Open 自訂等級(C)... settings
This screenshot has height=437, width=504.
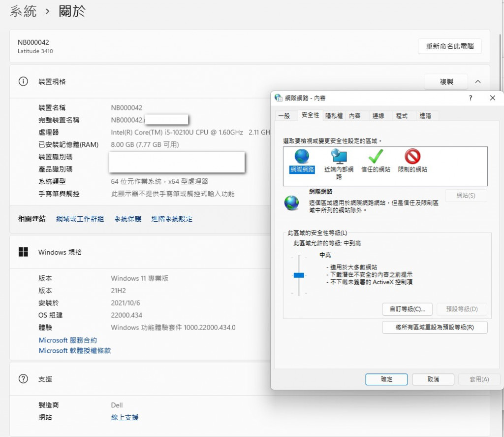(x=407, y=309)
